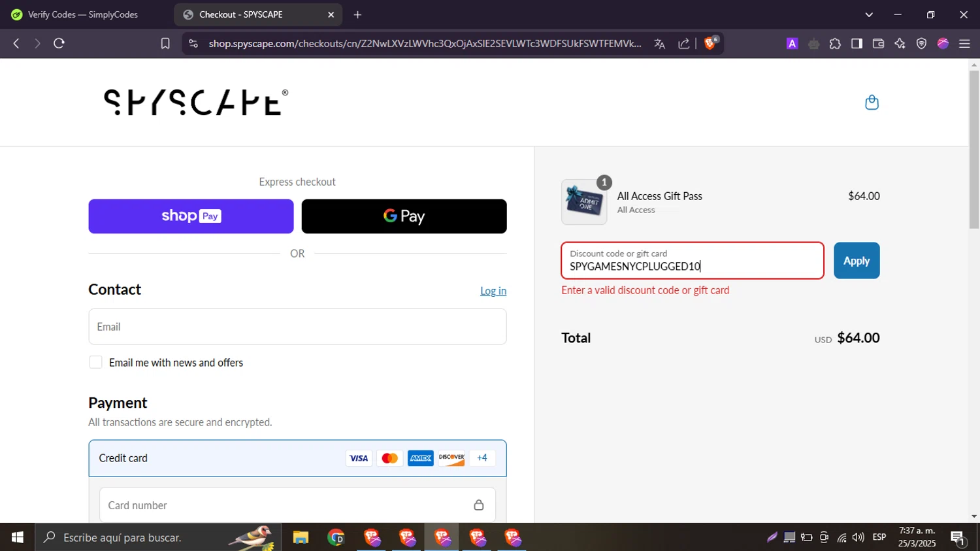
Task: Open the Leo AI sparkle icon
Action: [900, 44]
